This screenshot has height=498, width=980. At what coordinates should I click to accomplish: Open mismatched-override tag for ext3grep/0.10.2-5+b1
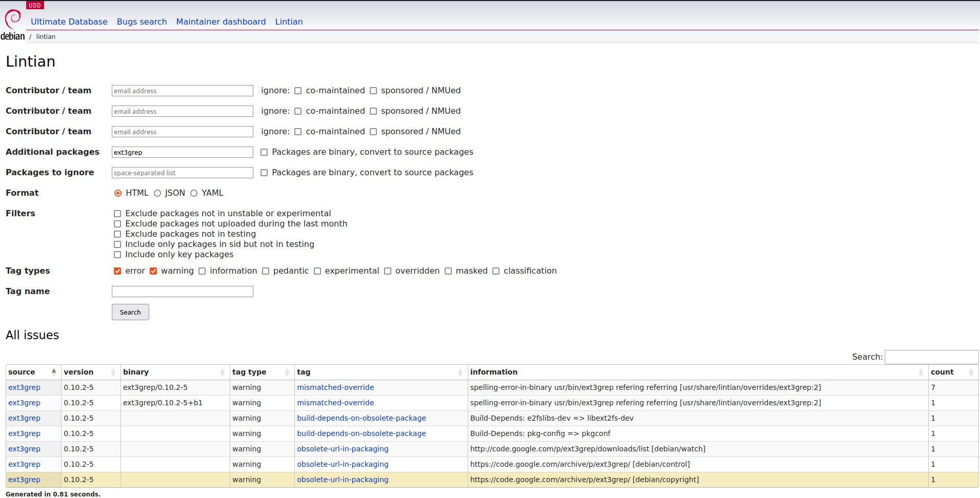click(x=335, y=403)
